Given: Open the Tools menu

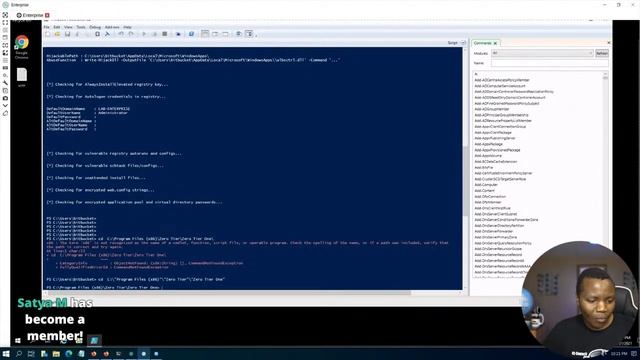Looking at the screenshot, I should coord(81,27).
